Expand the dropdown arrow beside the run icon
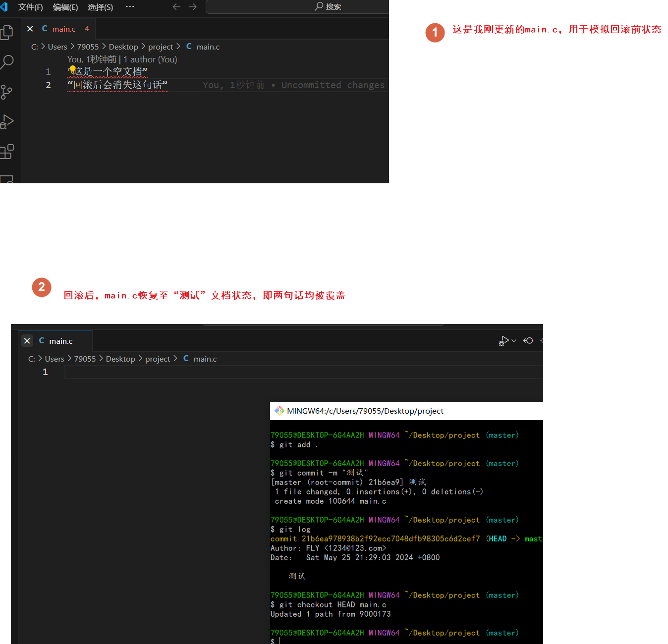 tap(514, 341)
